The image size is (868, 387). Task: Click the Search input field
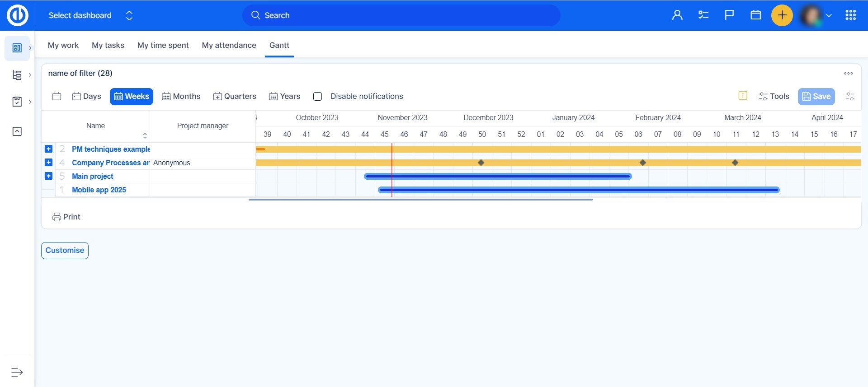pos(401,15)
